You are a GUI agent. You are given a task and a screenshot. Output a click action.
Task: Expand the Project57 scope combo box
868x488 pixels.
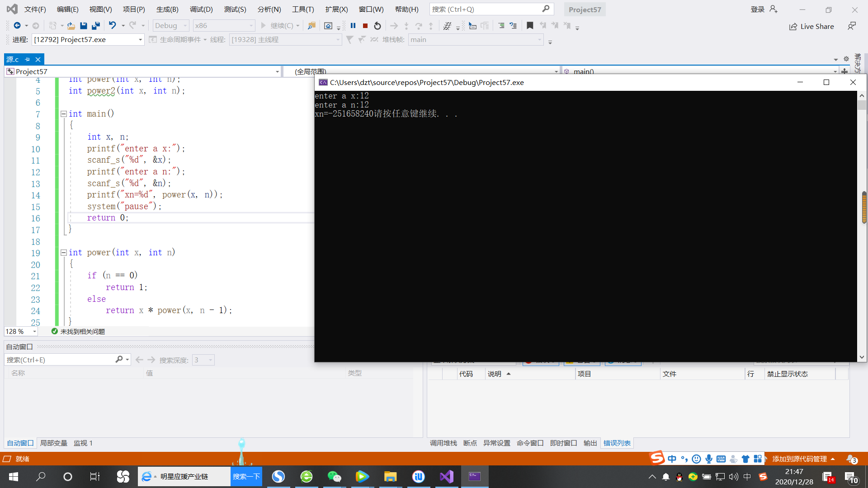click(277, 71)
